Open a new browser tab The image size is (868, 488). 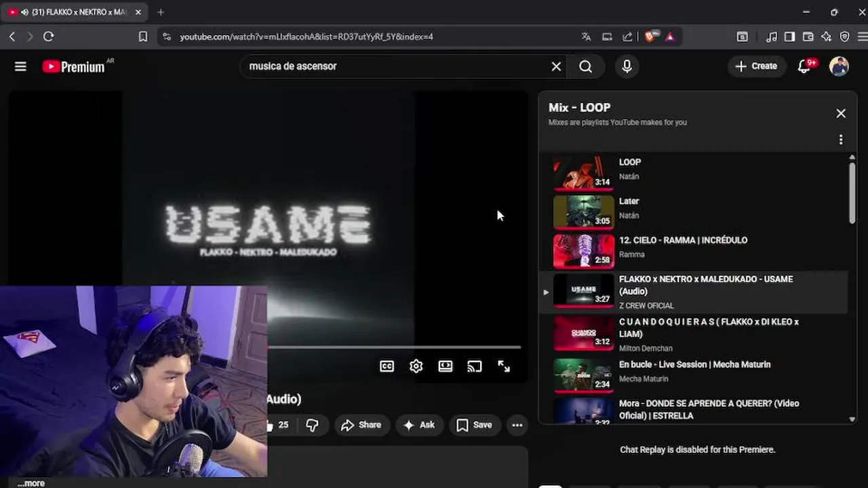coord(161,12)
